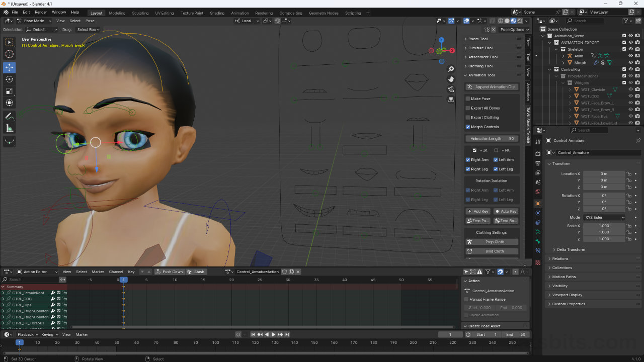The width and height of the screenshot is (644, 362).
Task: Select wireframe viewport shading mode
Action: tap(501, 21)
